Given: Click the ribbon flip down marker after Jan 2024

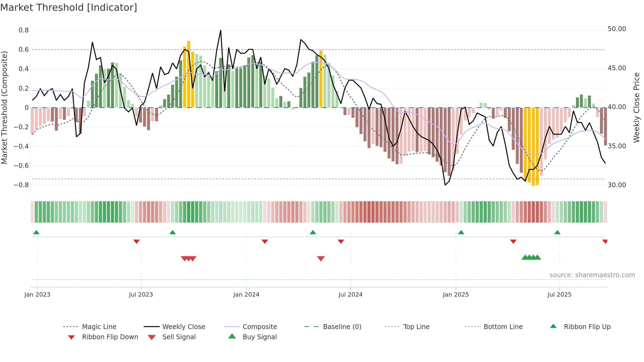Looking at the screenshot, I should (265, 242).
